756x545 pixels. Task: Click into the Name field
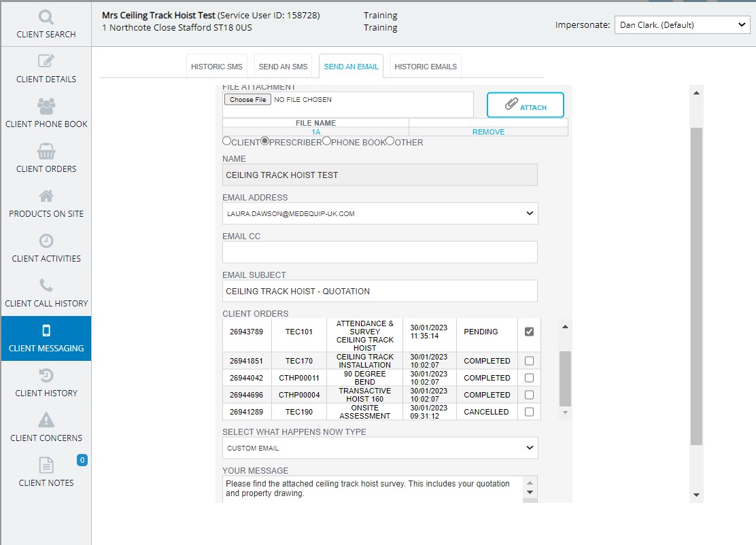(x=380, y=175)
